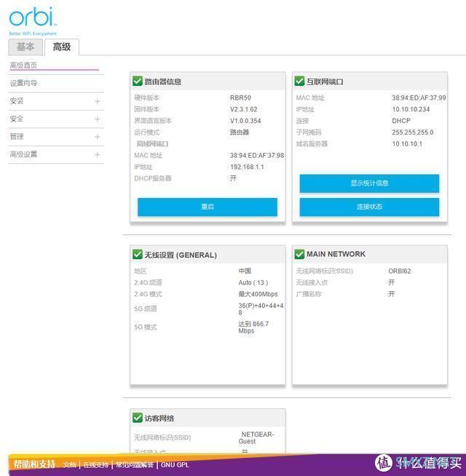The height and width of the screenshot is (476, 466).
Task: Switch to the 基本 tab
Action: pos(25,47)
